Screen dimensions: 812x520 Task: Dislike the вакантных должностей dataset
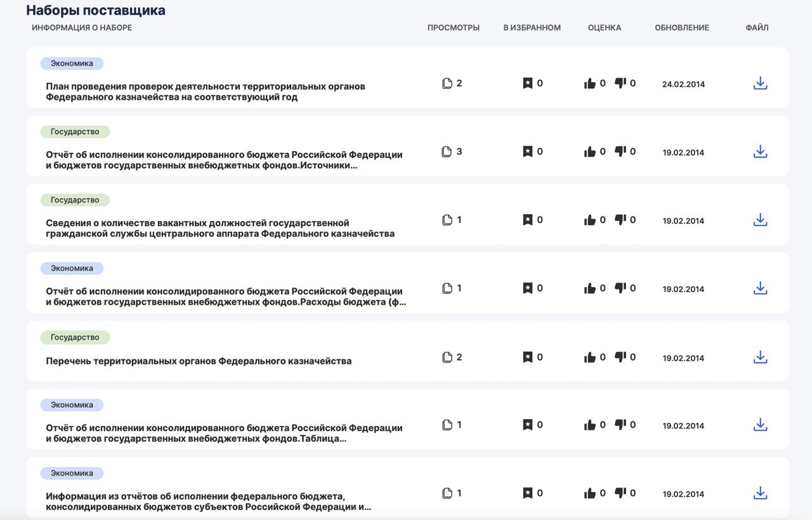click(620, 220)
